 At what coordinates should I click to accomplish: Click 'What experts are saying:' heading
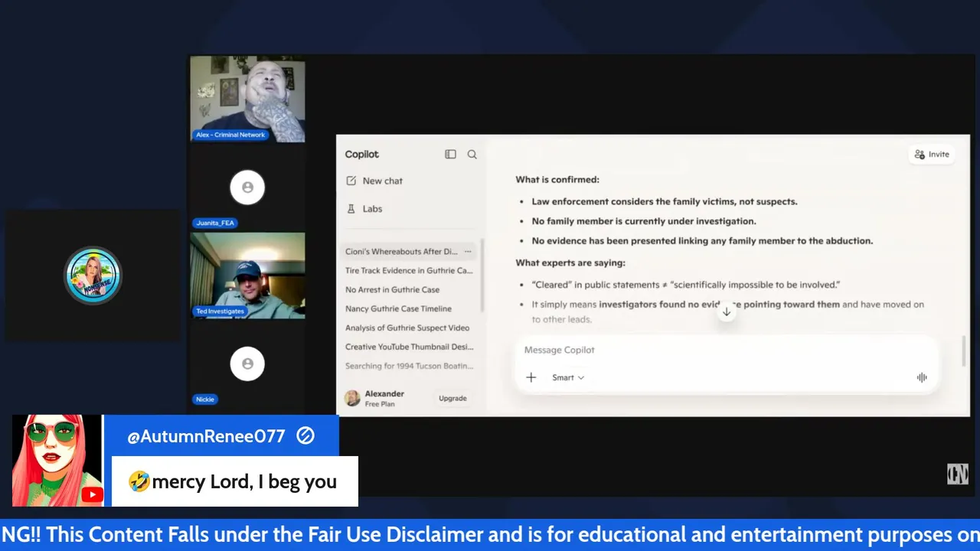(570, 262)
